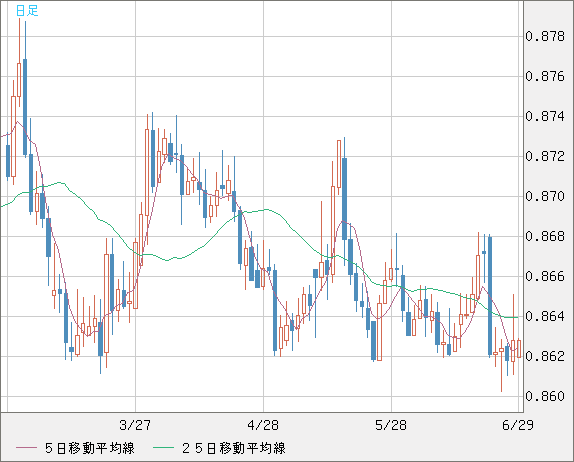This screenshot has width=574, height=462.
Task: Click the 0.876 price axis label
Action: tap(545, 76)
